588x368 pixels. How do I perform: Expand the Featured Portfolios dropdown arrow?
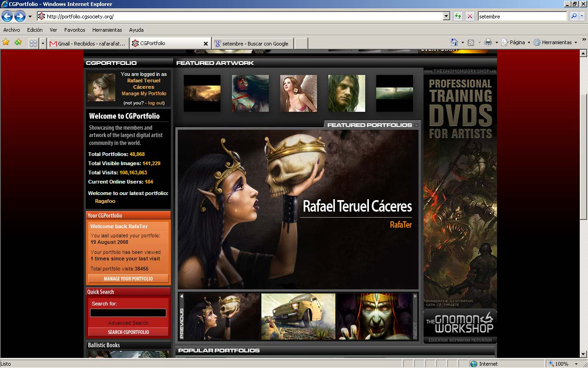(416, 125)
